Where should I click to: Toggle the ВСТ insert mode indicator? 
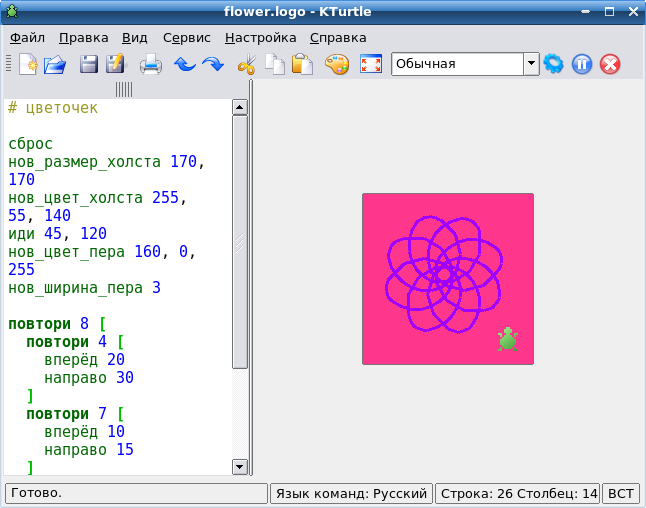coord(621,493)
